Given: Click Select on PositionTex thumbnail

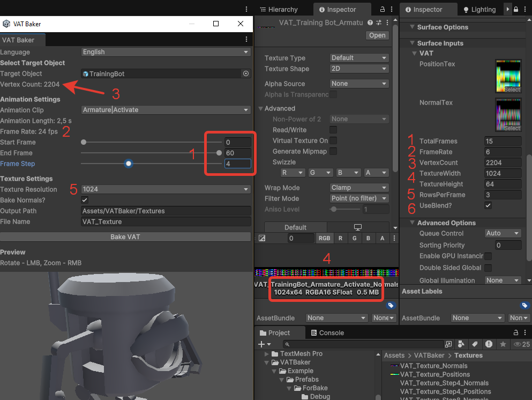Looking at the screenshot, I should pyautogui.click(x=512, y=90).
